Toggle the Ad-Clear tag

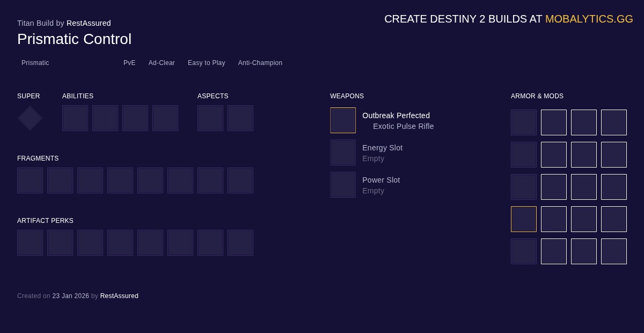coord(162,63)
